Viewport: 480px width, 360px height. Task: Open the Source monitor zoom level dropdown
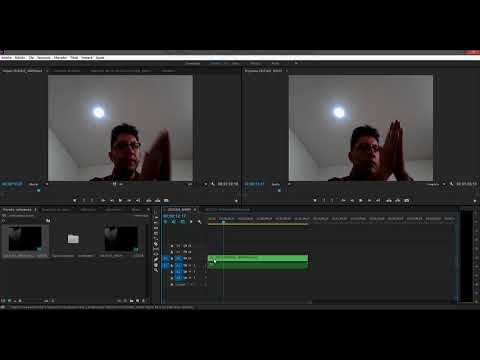(x=38, y=184)
